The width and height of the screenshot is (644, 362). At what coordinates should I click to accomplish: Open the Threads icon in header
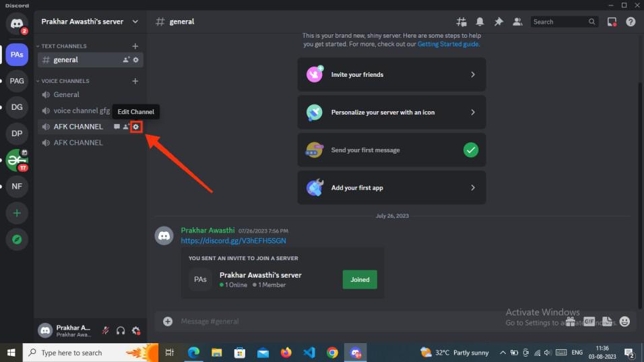coord(461,22)
